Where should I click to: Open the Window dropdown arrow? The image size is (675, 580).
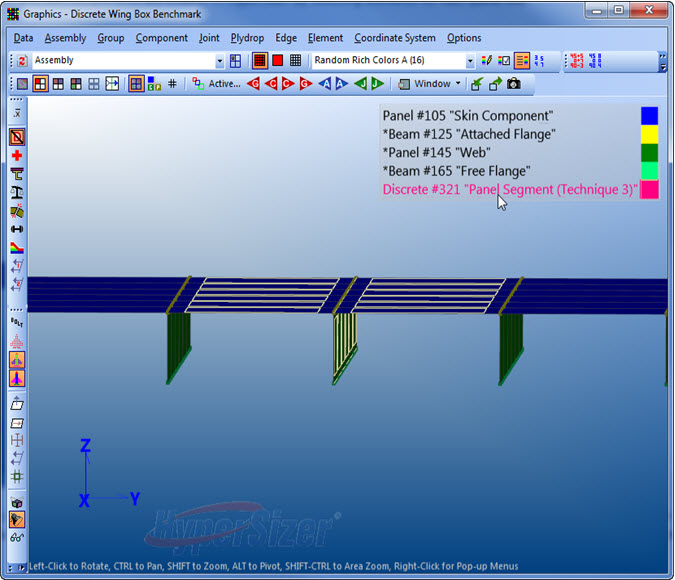click(x=458, y=84)
